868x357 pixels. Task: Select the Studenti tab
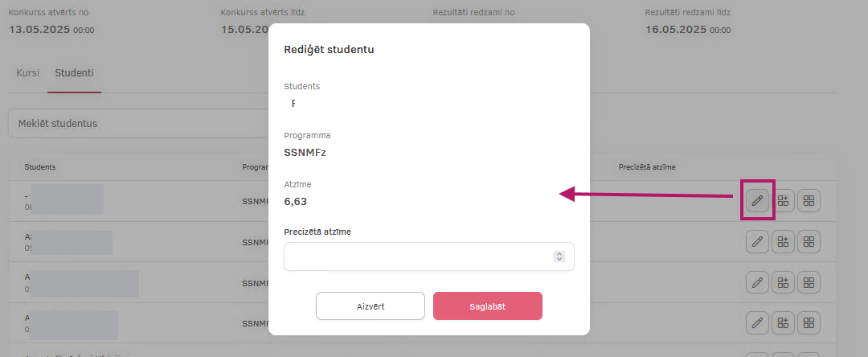[74, 73]
